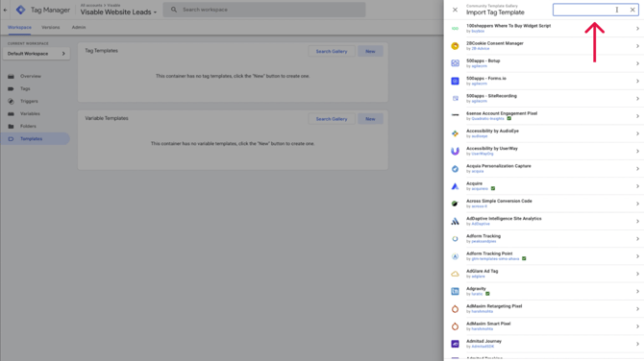Select the 6sense Account Engagement Pixel title
644x361 pixels.
point(502,113)
